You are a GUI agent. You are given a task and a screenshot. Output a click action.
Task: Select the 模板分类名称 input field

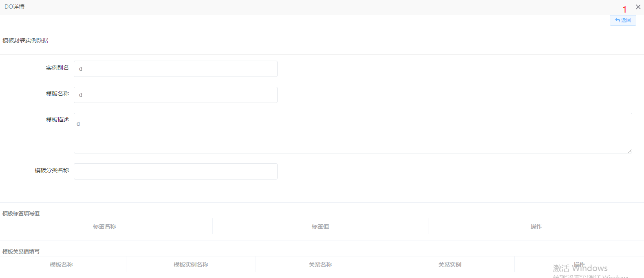(x=175, y=171)
